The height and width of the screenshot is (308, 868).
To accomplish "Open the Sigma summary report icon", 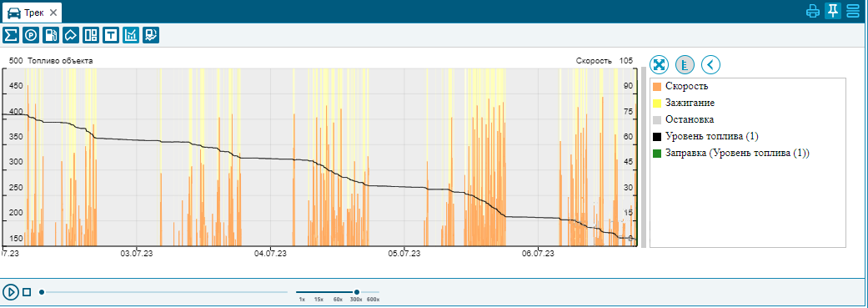I will tap(11, 35).
